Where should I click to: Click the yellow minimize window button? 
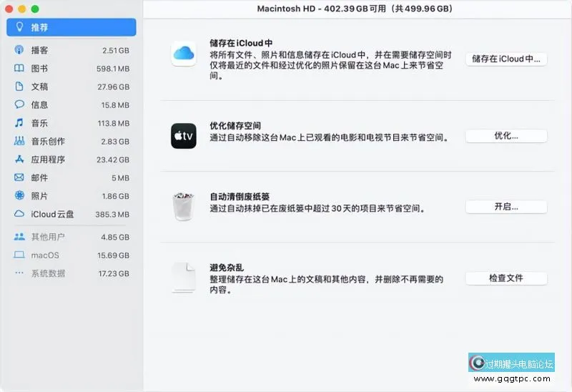[22, 9]
